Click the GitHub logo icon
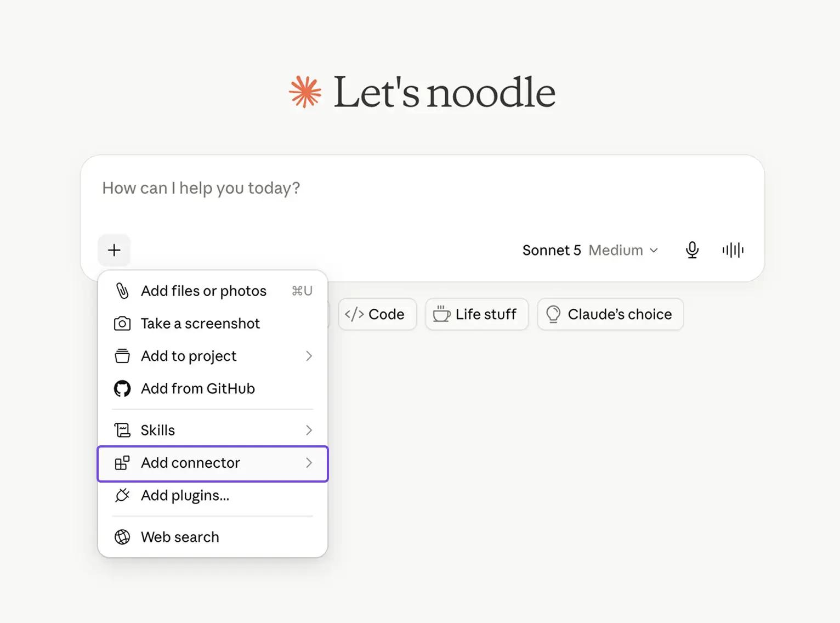Screen dimensions: 840x623 pyautogui.click(x=122, y=389)
